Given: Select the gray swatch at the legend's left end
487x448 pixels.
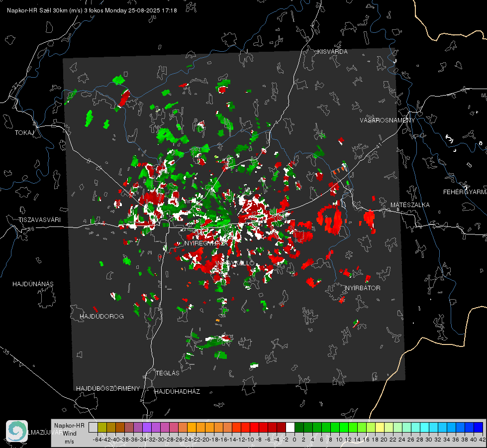Looking at the screenshot, I should [93, 427].
